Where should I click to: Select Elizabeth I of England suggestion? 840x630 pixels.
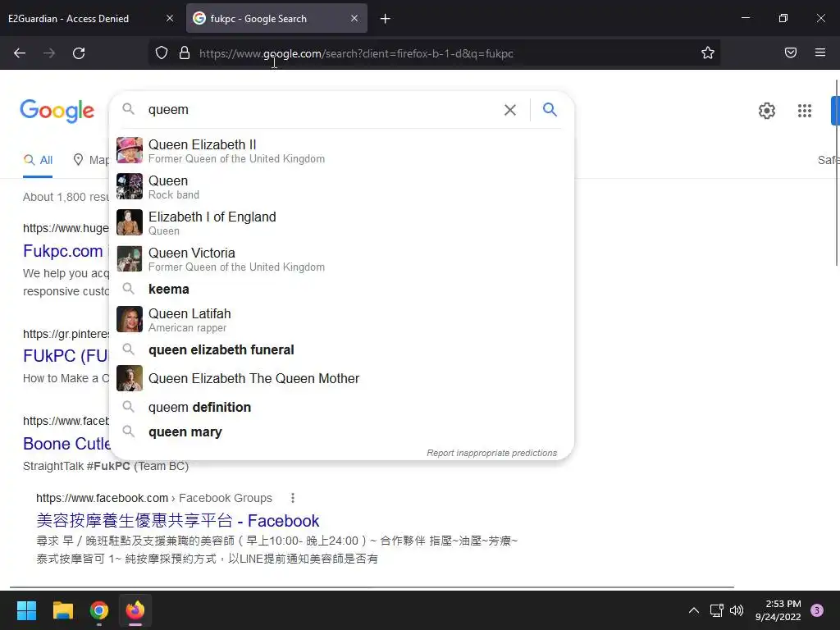click(341, 223)
